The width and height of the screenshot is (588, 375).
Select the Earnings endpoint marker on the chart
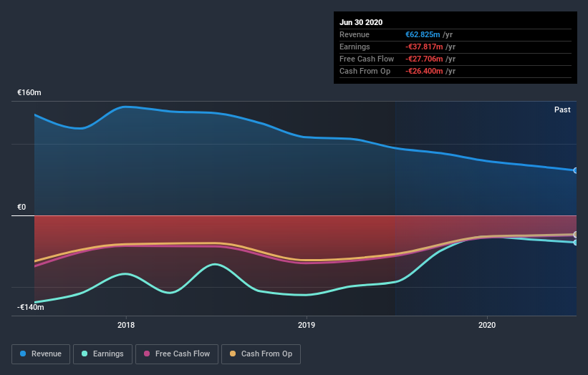tap(575, 243)
